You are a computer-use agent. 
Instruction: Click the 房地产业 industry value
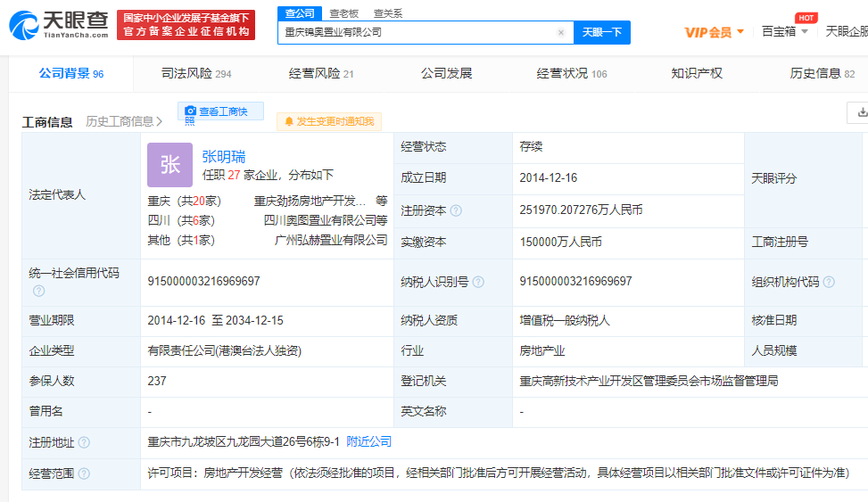pos(542,351)
